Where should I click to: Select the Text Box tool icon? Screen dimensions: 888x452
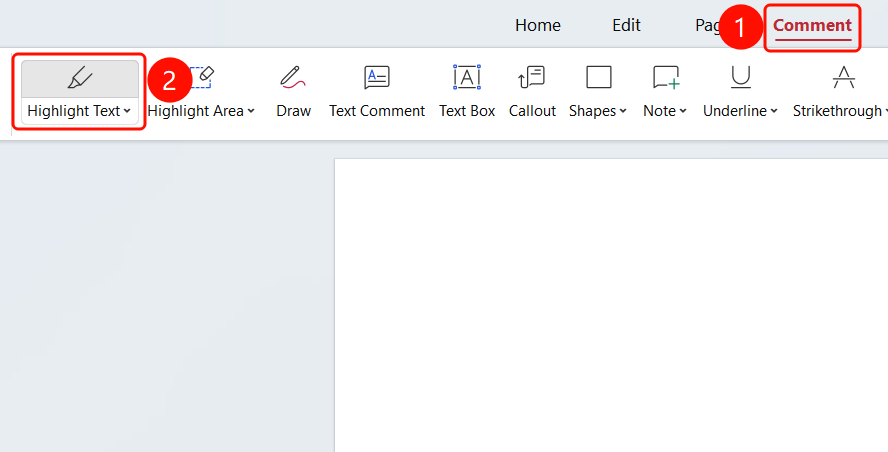[467, 78]
